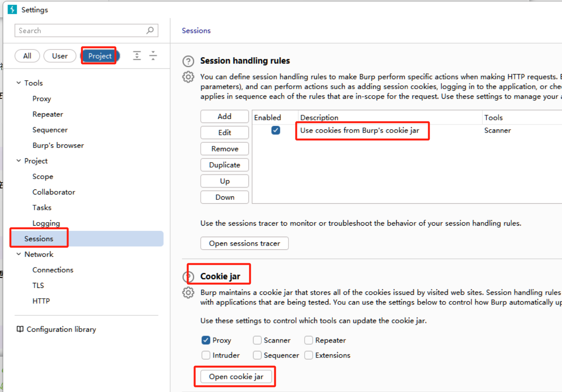Select the 'Use cookies from Burp's cookie jar' rule
Viewport: 562px width, 392px height.
coord(360,130)
